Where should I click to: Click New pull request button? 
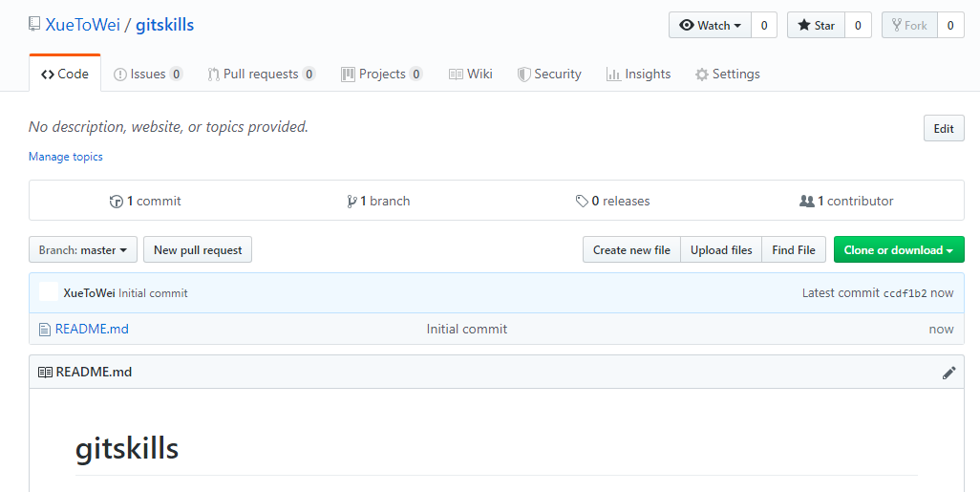click(x=198, y=250)
